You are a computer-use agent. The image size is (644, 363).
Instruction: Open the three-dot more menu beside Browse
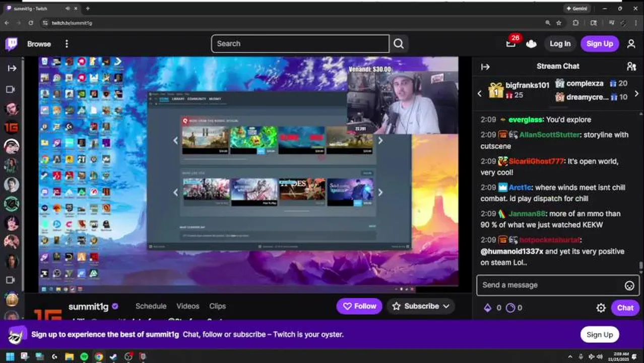coord(67,44)
